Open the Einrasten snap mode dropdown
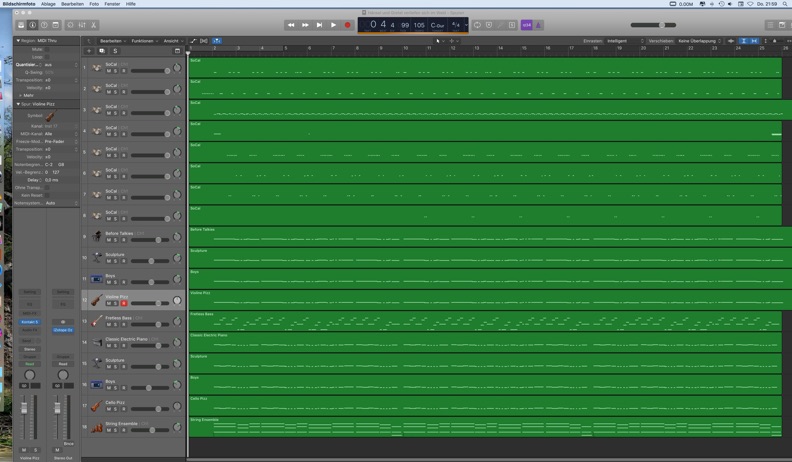This screenshot has height=462, width=792. pos(625,41)
